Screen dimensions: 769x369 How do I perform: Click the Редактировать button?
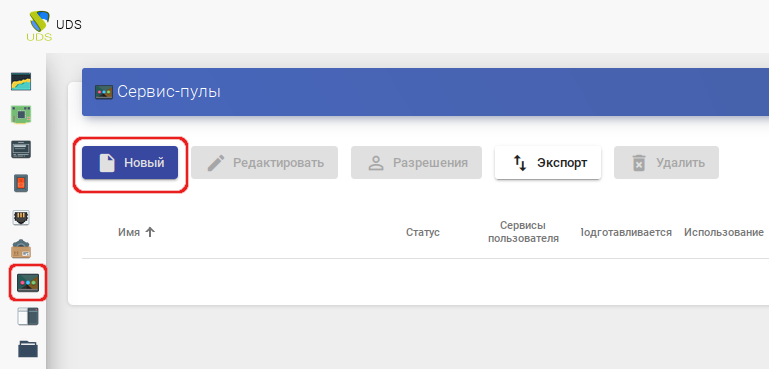coord(264,162)
